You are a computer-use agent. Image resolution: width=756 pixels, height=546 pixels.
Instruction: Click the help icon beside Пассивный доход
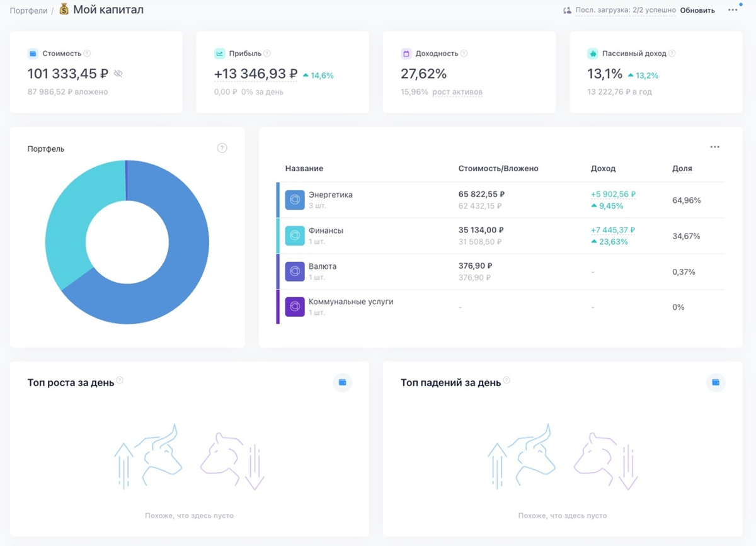tap(672, 54)
